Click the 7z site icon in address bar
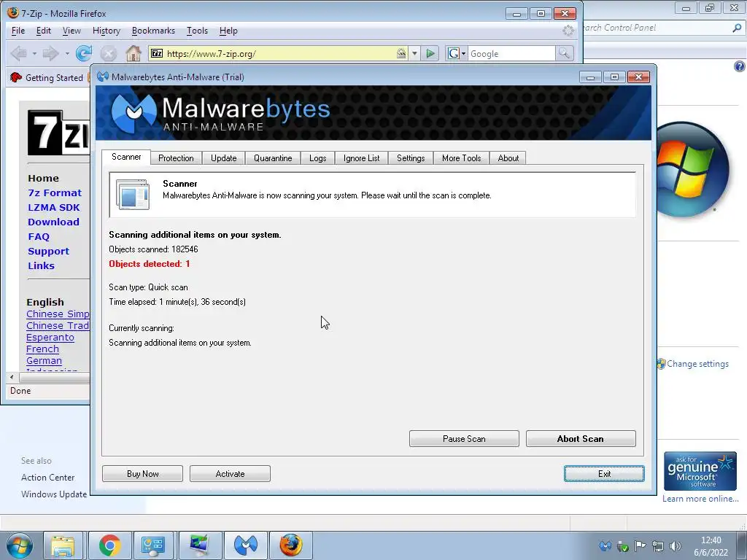 [157, 53]
